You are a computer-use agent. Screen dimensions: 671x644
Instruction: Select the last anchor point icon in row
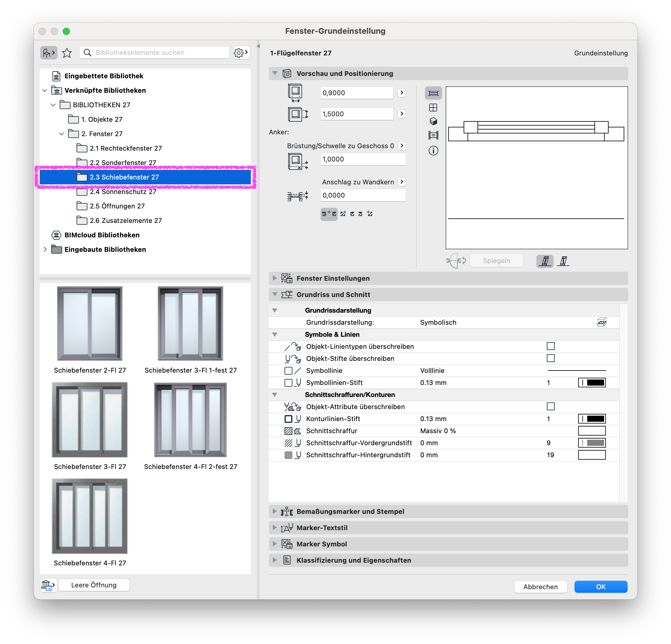point(370,214)
